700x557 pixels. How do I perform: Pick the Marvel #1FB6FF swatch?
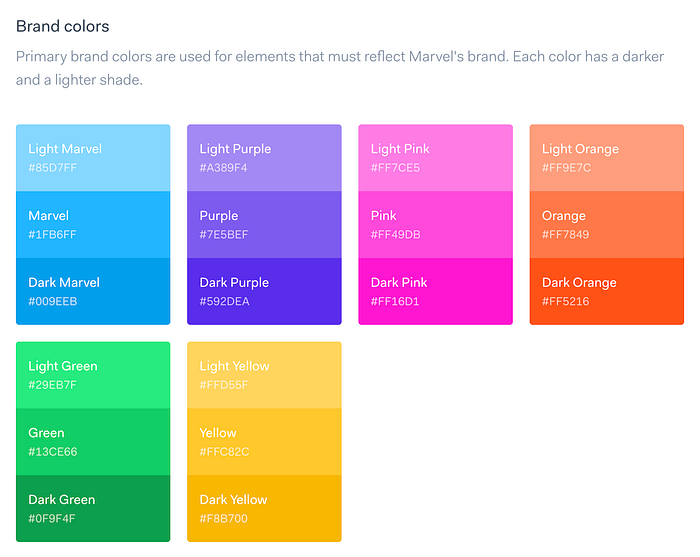pyautogui.click(x=93, y=224)
